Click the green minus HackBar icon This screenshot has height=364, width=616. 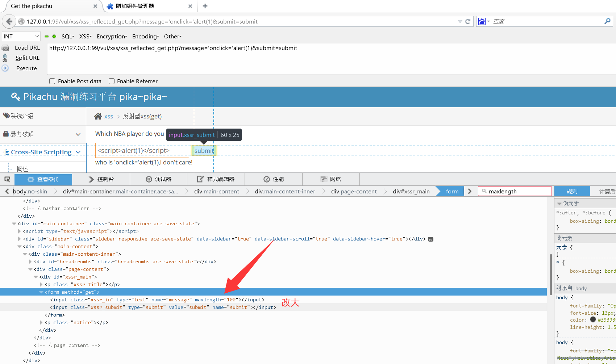click(x=46, y=37)
